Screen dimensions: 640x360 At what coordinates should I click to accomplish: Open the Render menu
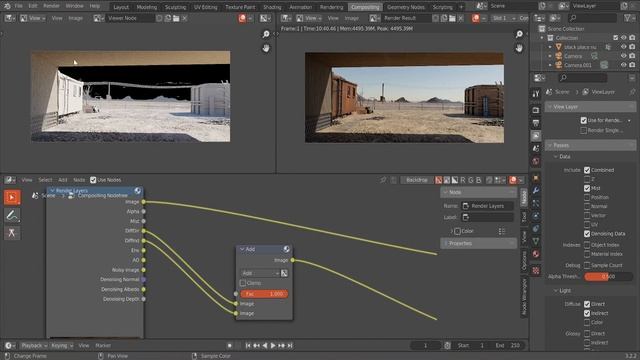click(51, 6)
